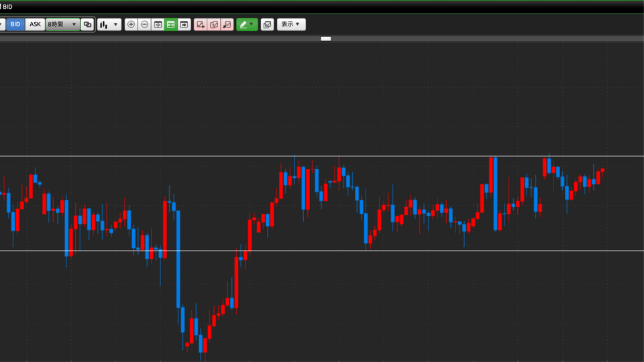Click the BID window title tab
This screenshot has width=644, height=362.
(x=7, y=6)
